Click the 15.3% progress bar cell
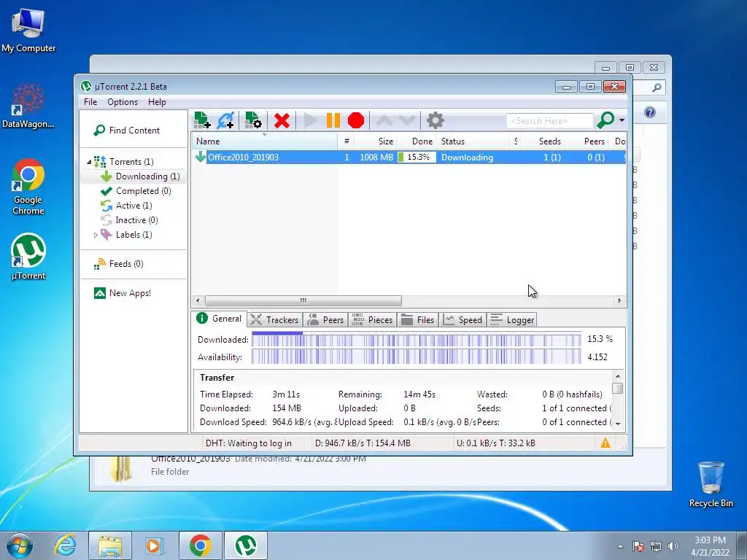Viewport: 747px width, 560px height. pyautogui.click(x=417, y=157)
